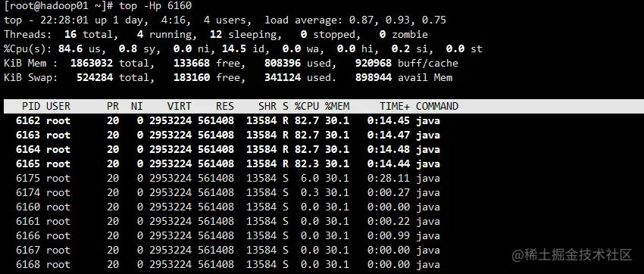Click the PR column header
644x274 pixels.
113,106
